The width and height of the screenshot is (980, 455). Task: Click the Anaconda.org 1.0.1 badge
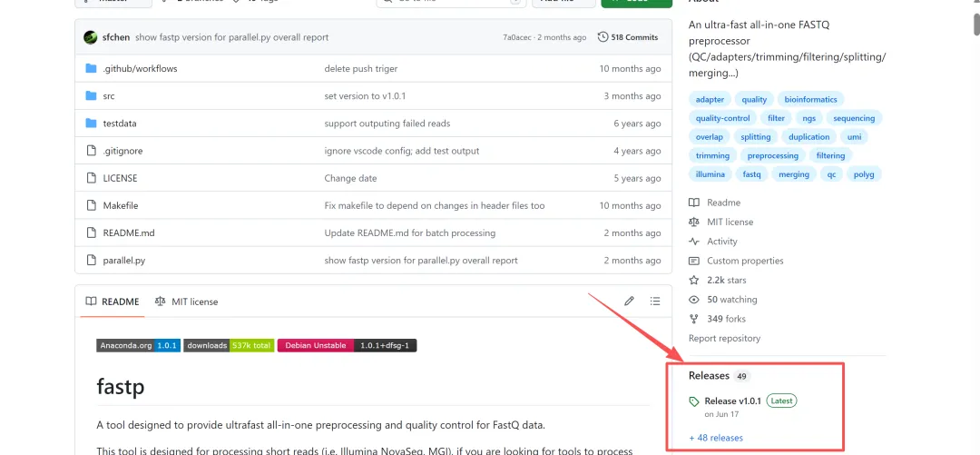click(x=139, y=345)
